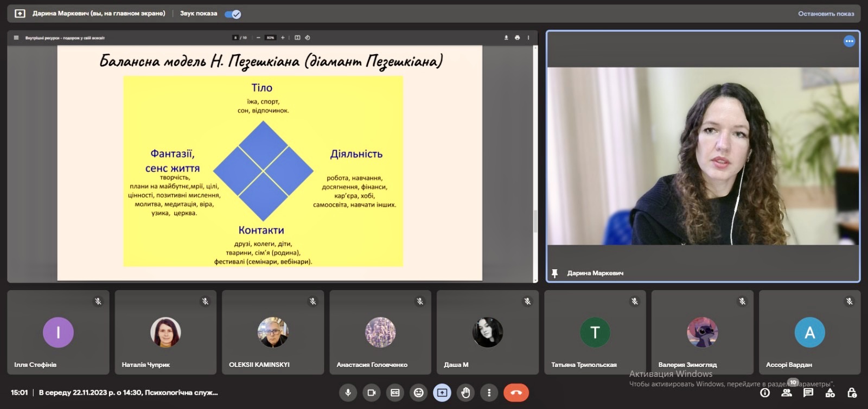Enable closed captions
The image size is (868, 409).
click(x=395, y=393)
